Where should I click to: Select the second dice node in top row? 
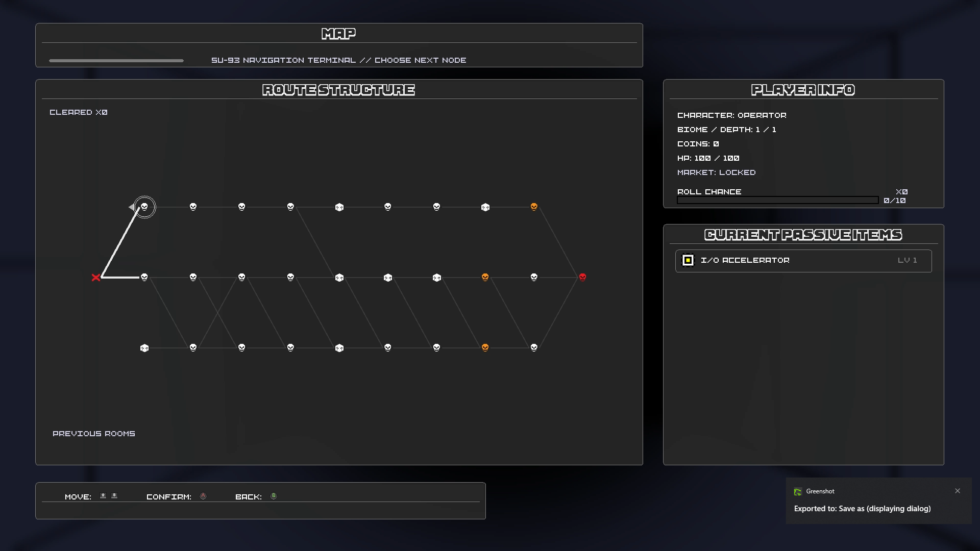pos(485,207)
